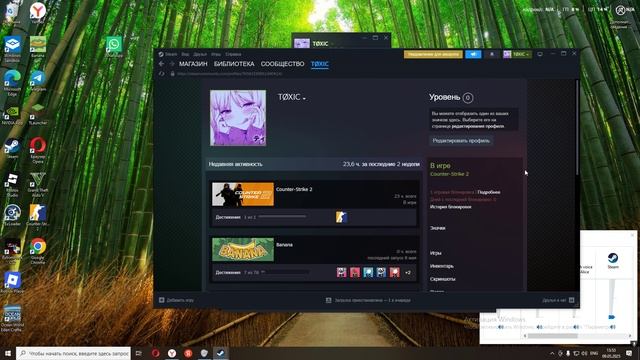Screen dimensions: 640x360
Task: Open the Windows Start menu
Action: pos(8,353)
